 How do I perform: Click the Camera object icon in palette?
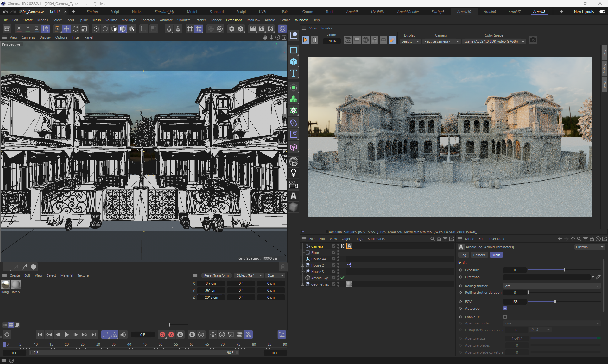(x=294, y=184)
